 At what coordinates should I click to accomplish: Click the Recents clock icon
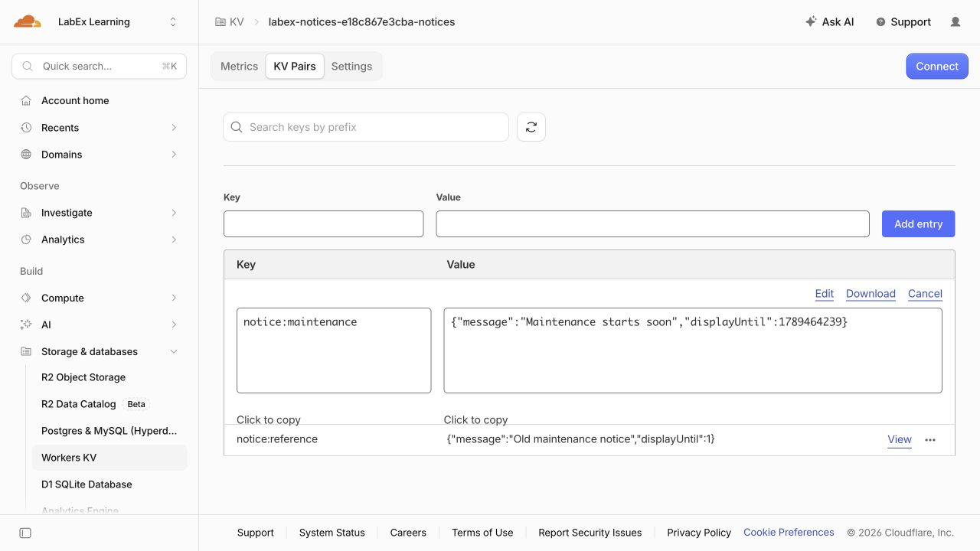point(26,128)
